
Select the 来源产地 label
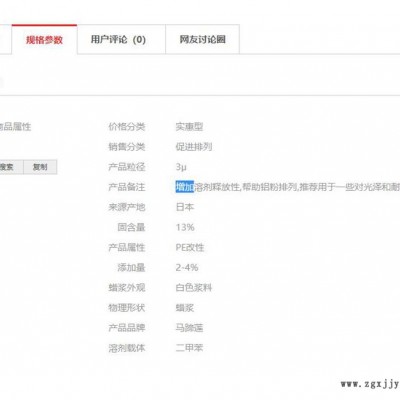point(127,207)
